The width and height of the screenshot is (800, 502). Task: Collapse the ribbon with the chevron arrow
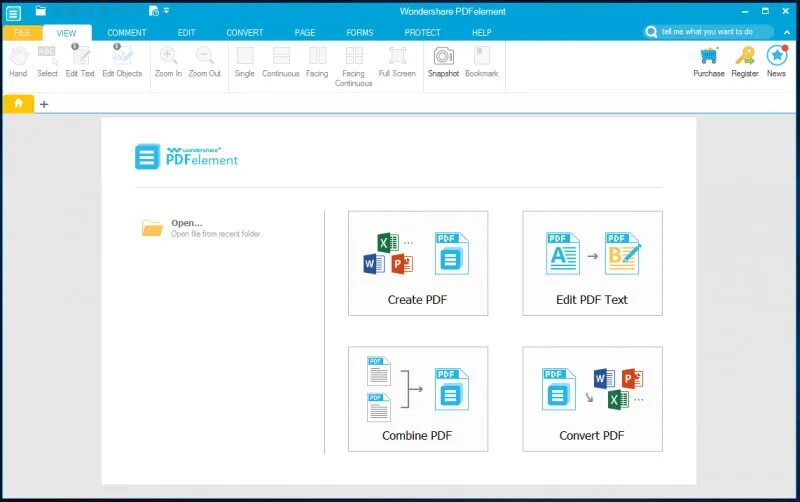[787, 32]
